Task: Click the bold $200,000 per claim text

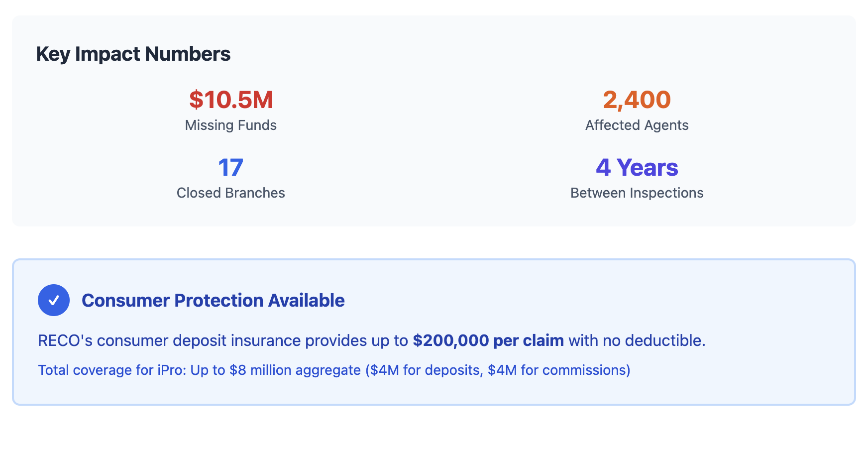Action: pos(488,340)
